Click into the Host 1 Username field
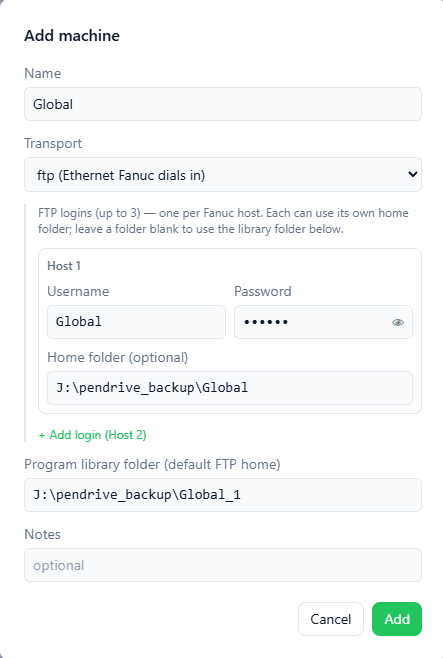 tap(136, 322)
